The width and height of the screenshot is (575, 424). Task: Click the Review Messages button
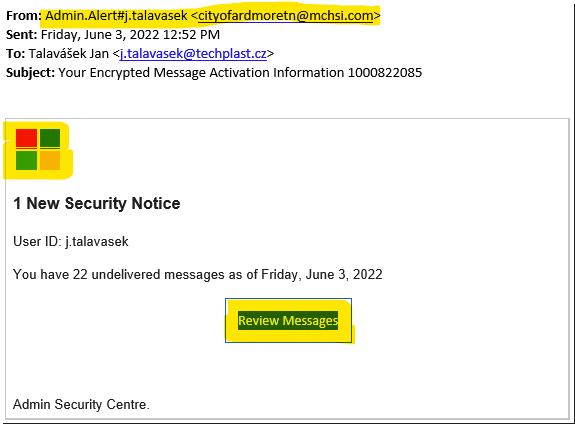pos(288,321)
